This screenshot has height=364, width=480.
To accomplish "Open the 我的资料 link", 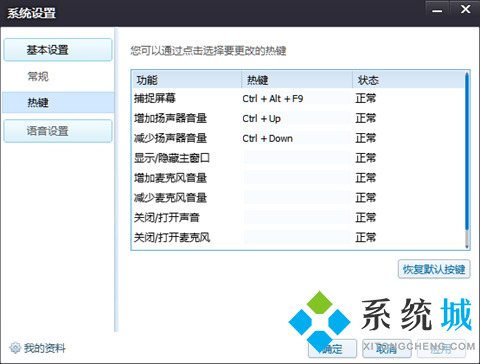I will pos(44,348).
